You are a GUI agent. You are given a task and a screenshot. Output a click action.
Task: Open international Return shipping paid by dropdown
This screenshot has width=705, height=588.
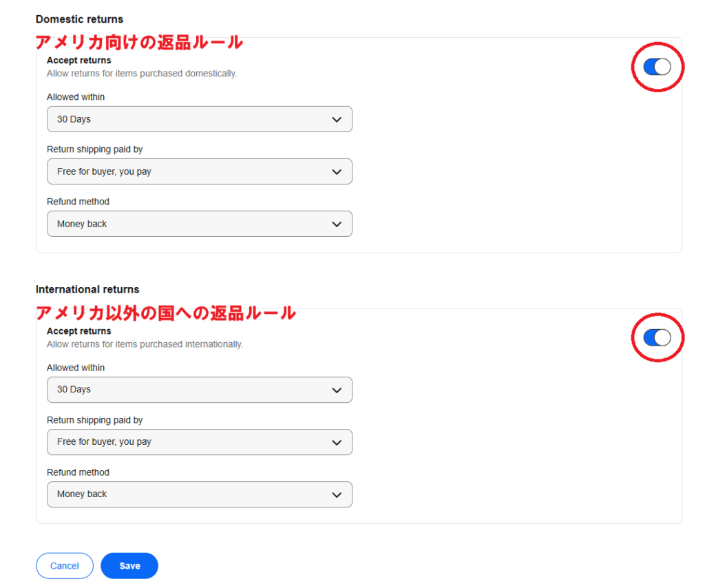[199, 442]
